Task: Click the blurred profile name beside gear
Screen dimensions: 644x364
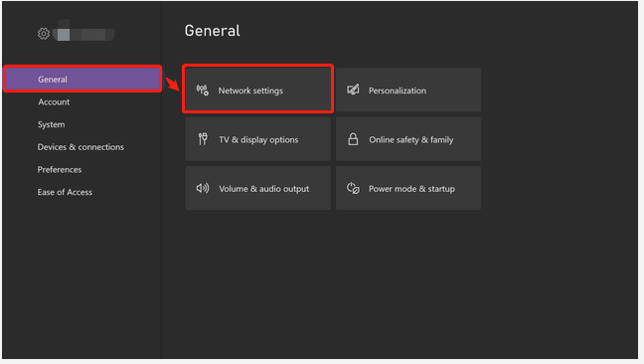Action: pyautogui.click(x=84, y=33)
